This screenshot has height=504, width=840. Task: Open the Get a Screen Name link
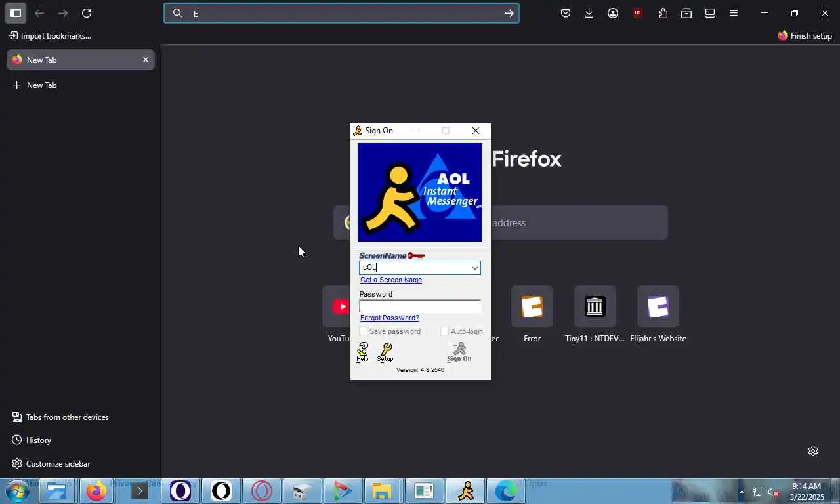point(391,280)
